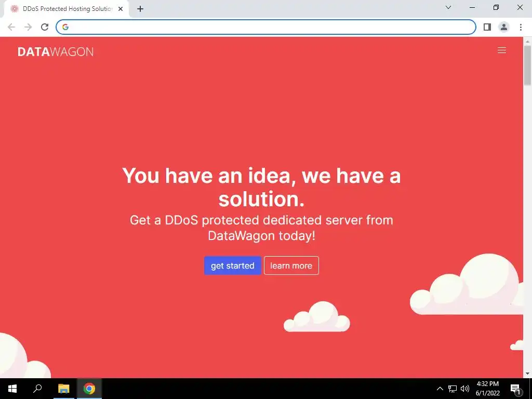Viewport: 532px width, 399px height.
Task: Open the notification center icon
Action: coord(515,389)
